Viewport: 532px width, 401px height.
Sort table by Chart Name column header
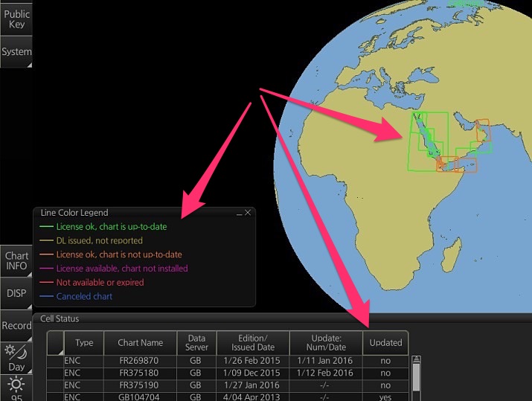click(x=141, y=343)
